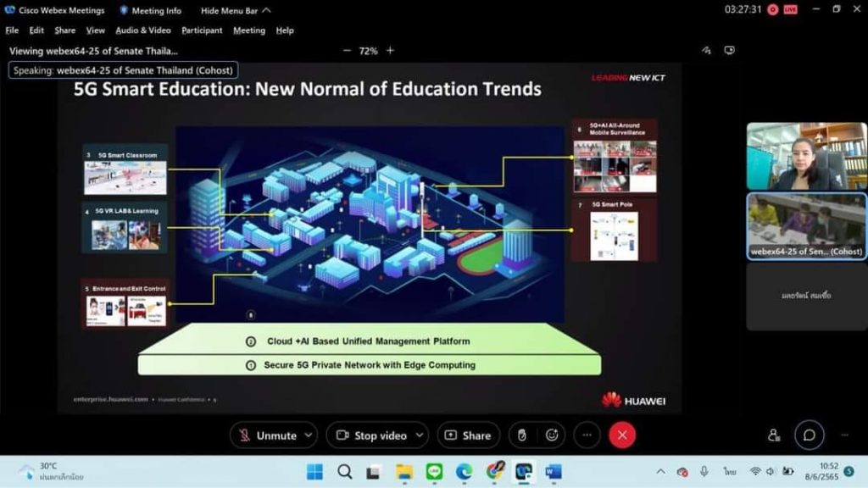The height and width of the screenshot is (488, 868).
Task: Open the notifications badge in tray
Action: (849, 471)
